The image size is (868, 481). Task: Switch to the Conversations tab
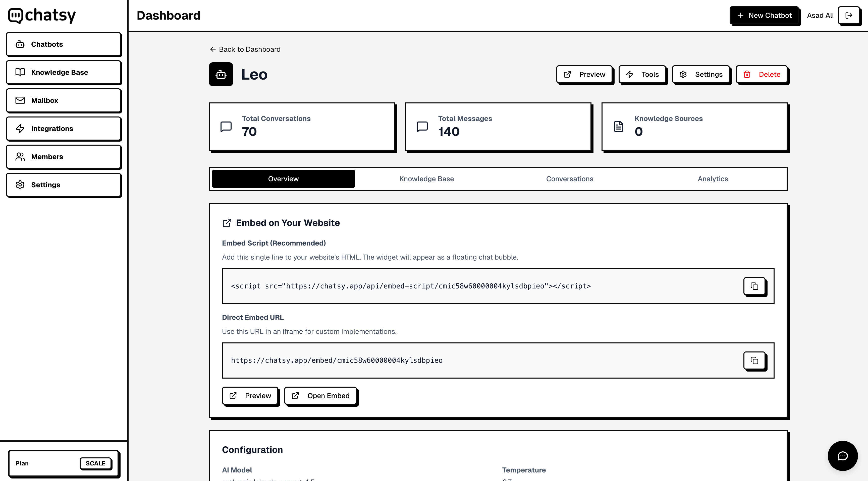point(569,179)
